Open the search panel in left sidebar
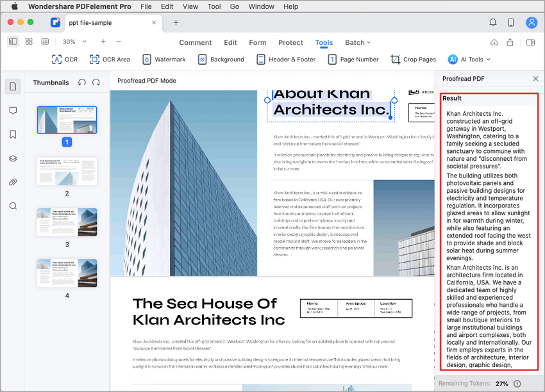The width and height of the screenshot is (545, 392). (x=13, y=206)
